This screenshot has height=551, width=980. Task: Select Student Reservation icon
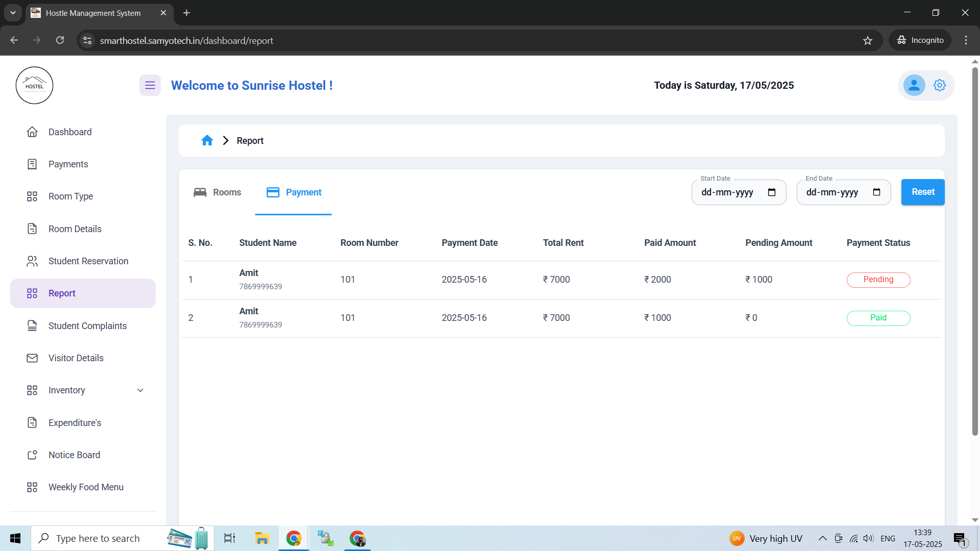click(x=32, y=261)
